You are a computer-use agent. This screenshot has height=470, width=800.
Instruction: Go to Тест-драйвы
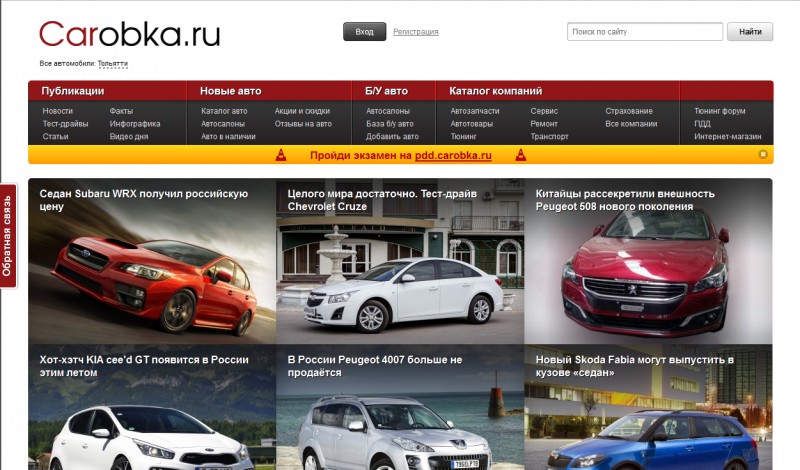tap(65, 123)
